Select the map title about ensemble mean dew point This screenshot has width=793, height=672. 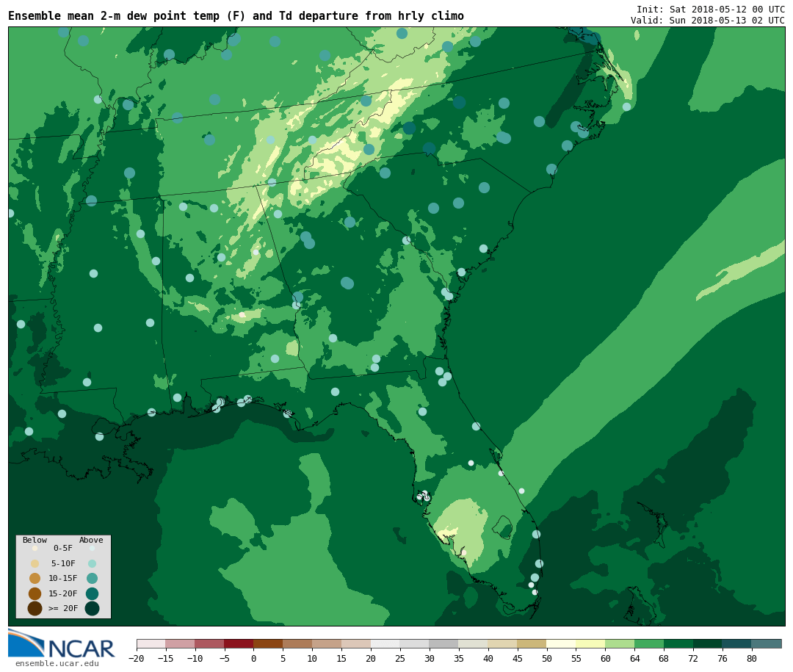point(236,16)
